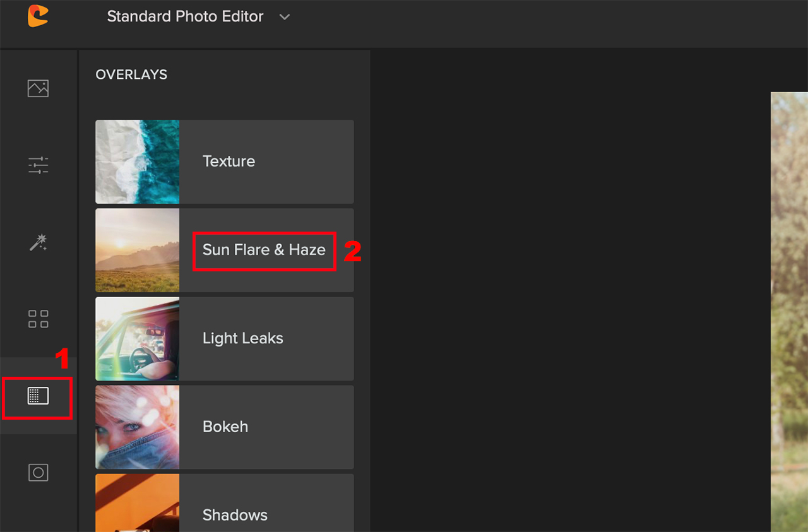Click the Standard Photo Editor title
808x532 pixels.
click(185, 16)
